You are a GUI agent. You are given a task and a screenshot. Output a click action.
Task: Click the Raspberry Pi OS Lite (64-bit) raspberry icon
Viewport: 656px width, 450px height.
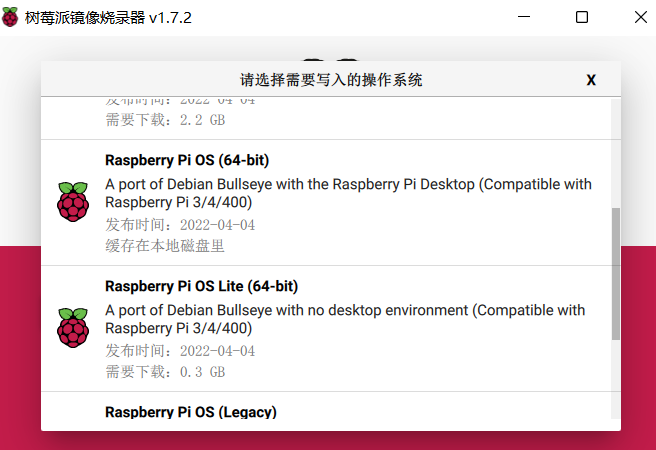click(x=73, y=327)
